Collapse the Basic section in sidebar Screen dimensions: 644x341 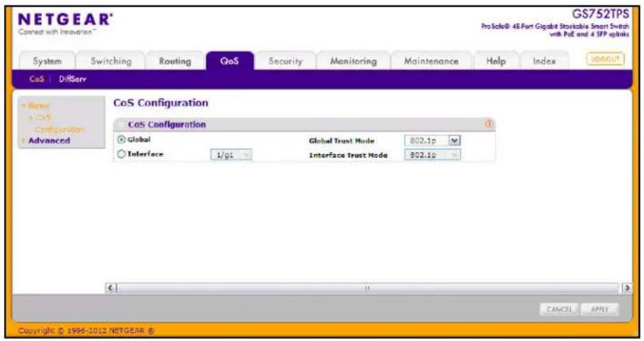tap(38, 106)
